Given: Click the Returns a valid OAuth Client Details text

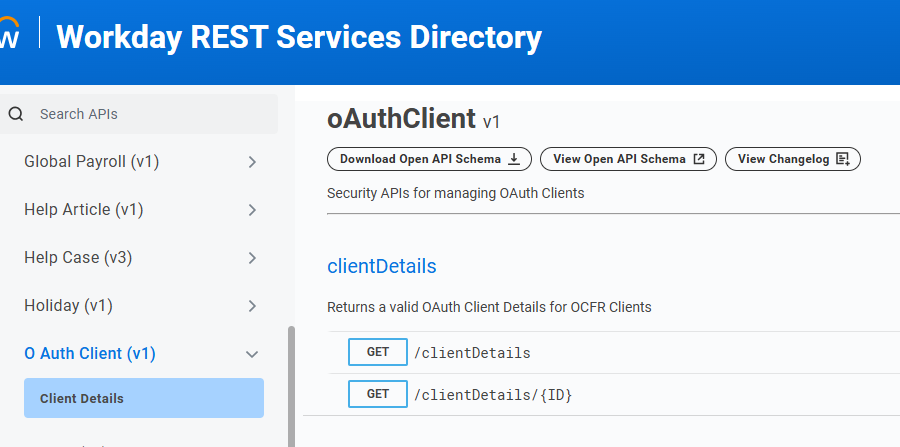Looking at the screenshot, I should (489, 308).
